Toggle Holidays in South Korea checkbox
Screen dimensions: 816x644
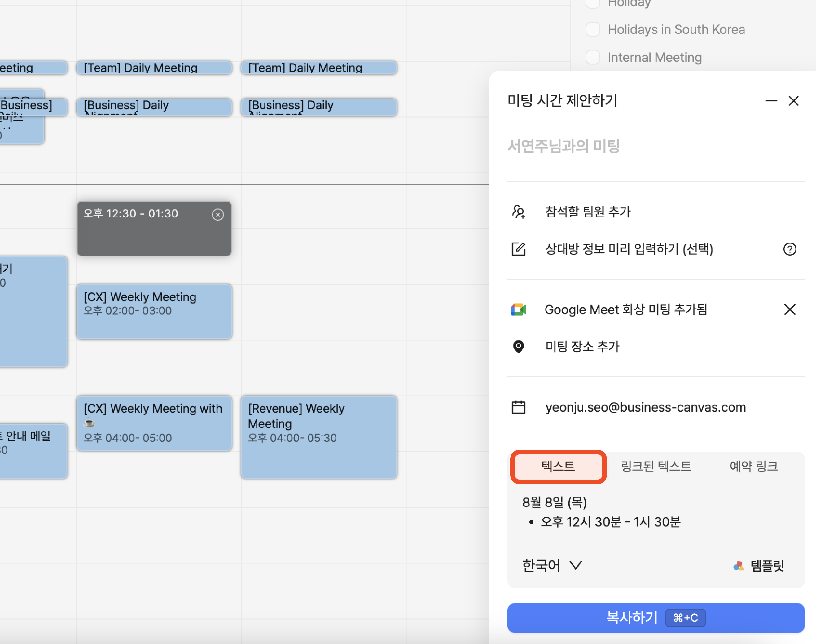(593, 29)
